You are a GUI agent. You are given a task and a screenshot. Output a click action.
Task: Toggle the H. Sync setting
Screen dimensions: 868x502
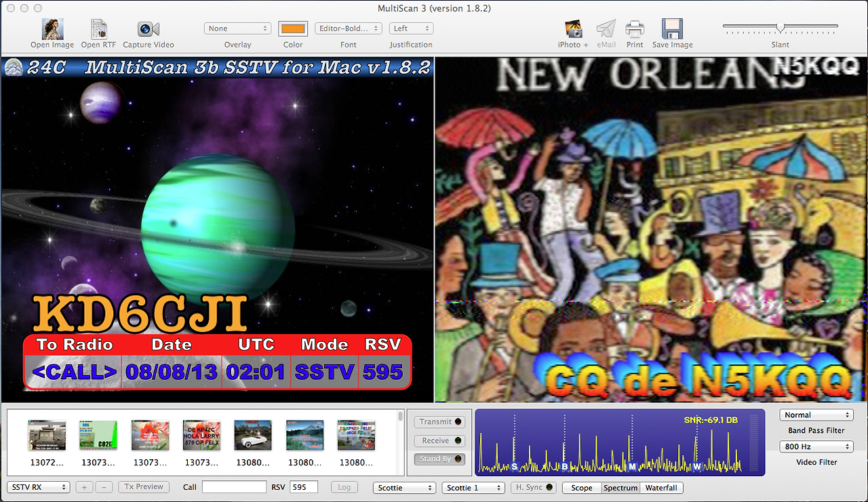click(533, 487)
